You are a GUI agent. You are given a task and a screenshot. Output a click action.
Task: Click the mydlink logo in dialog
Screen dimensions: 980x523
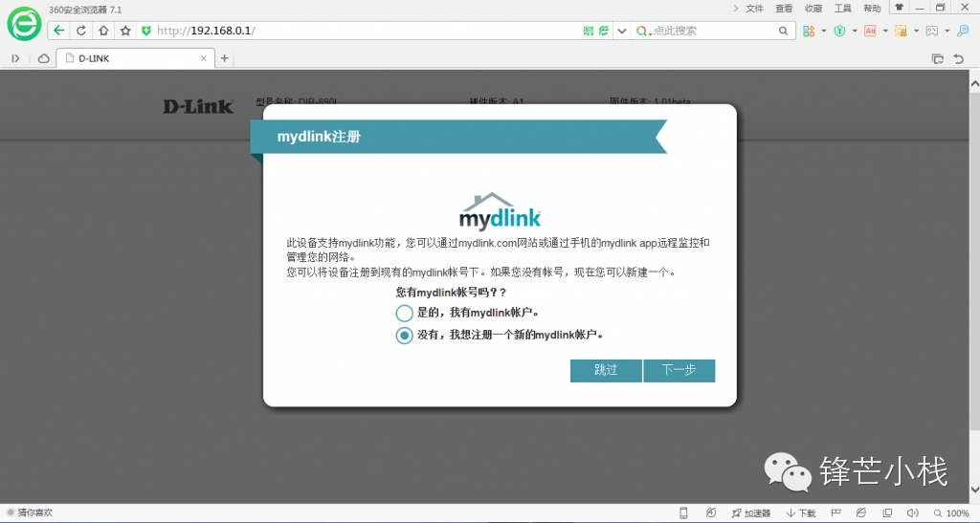[500, 211]
